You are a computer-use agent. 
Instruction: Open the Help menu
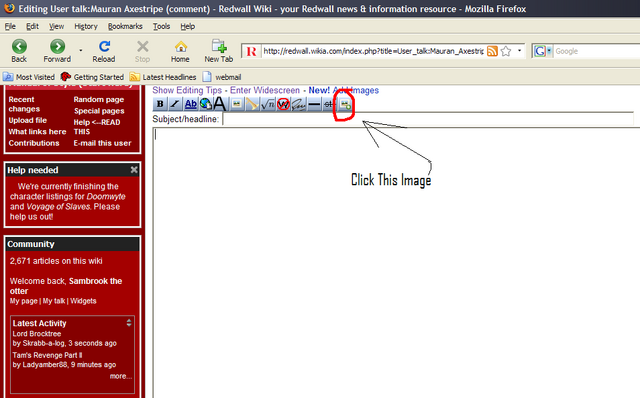pos(187,27)
